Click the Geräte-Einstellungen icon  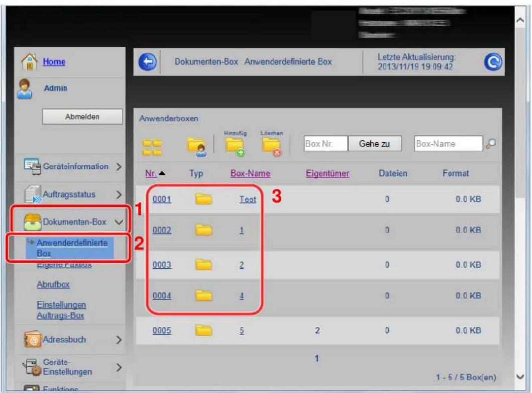click(32, 367)
